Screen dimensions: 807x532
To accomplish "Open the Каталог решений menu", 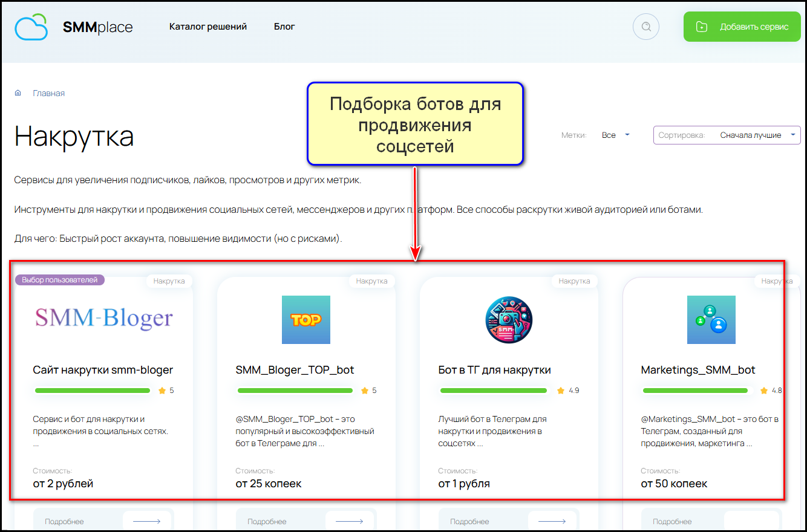I will 208,27.
